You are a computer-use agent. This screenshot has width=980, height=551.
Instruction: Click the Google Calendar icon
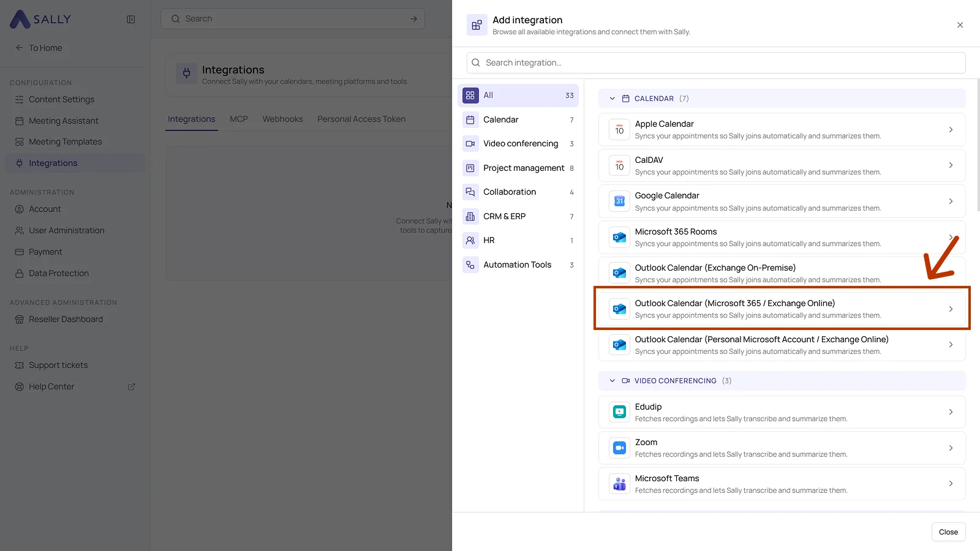pyautogui.click(x=619, y=201)
